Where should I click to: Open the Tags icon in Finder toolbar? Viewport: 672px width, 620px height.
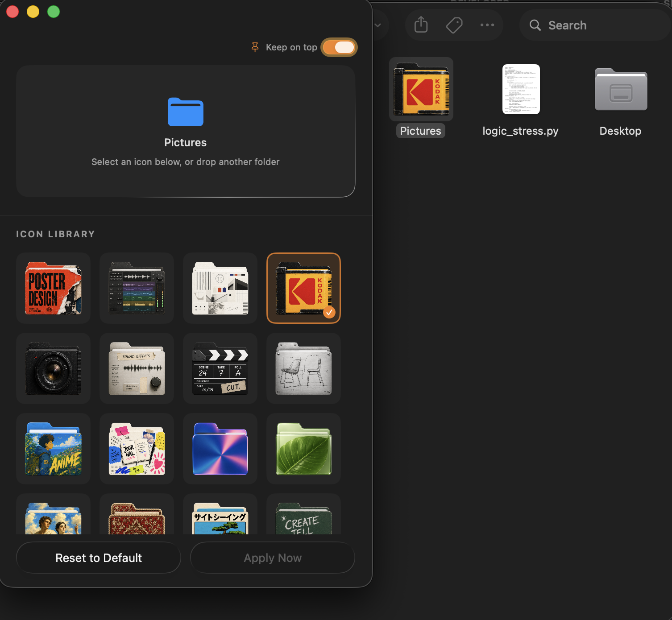click(454, 25)
